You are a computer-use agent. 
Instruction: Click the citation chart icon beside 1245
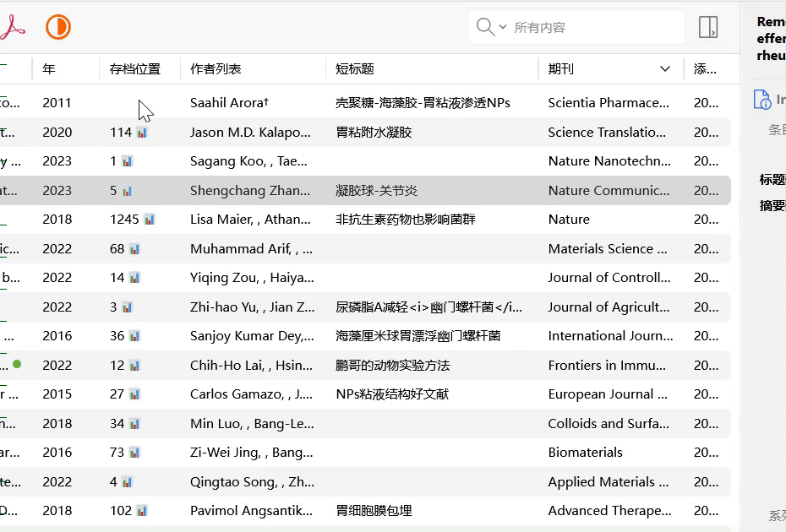150,220
